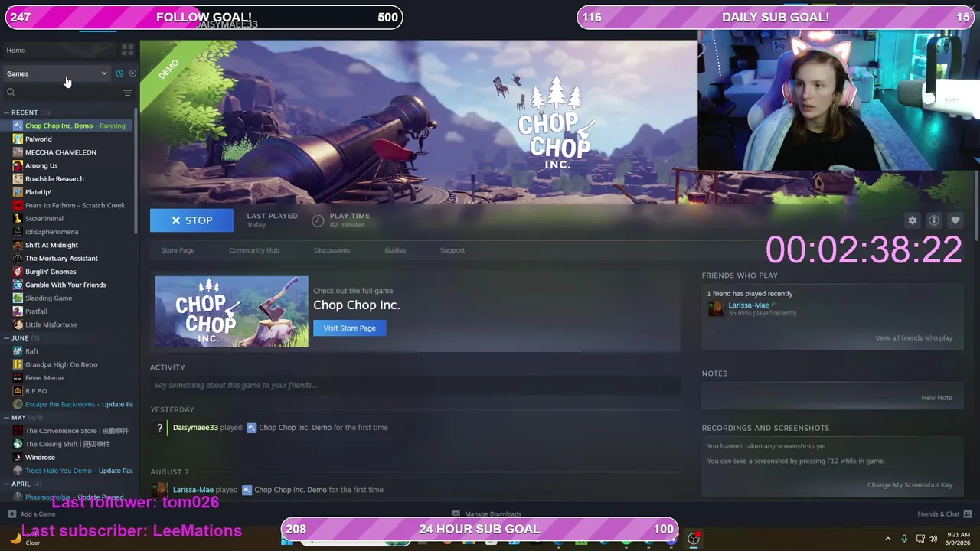Click the taskbar volume speaker icon

933,539
